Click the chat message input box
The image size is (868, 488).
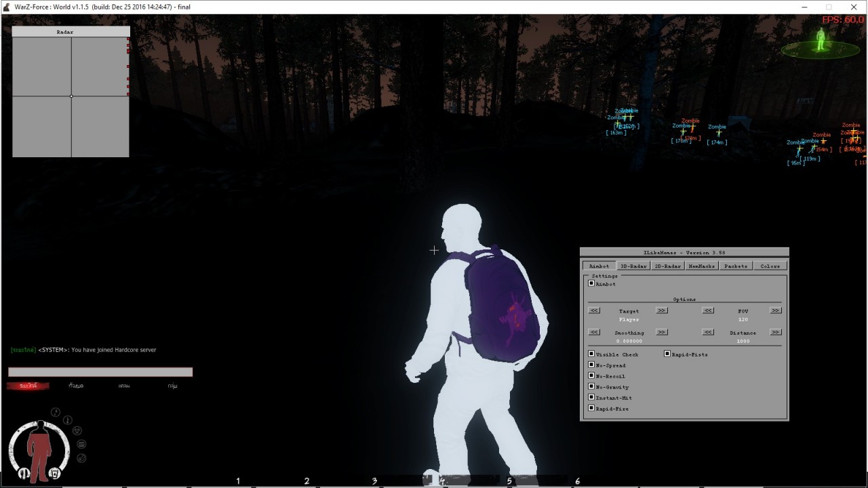click(x=100, y=372)
